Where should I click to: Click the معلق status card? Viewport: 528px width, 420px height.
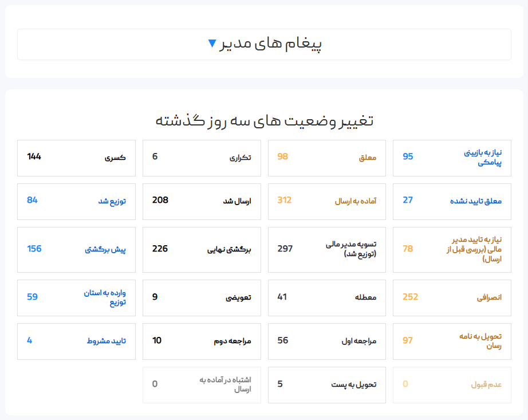click(x=327, y=158)
